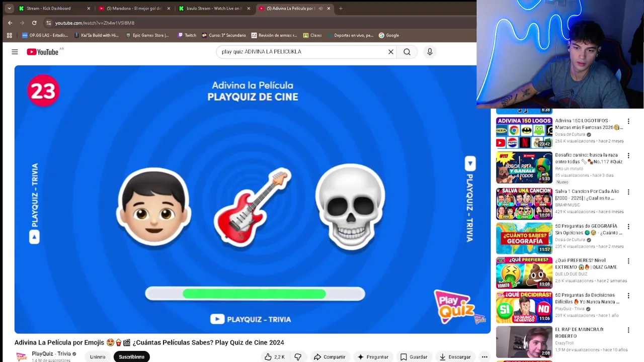Clear the YouTube search box text
The height and width of the screenshot is (362, 644).
(390, 52)
